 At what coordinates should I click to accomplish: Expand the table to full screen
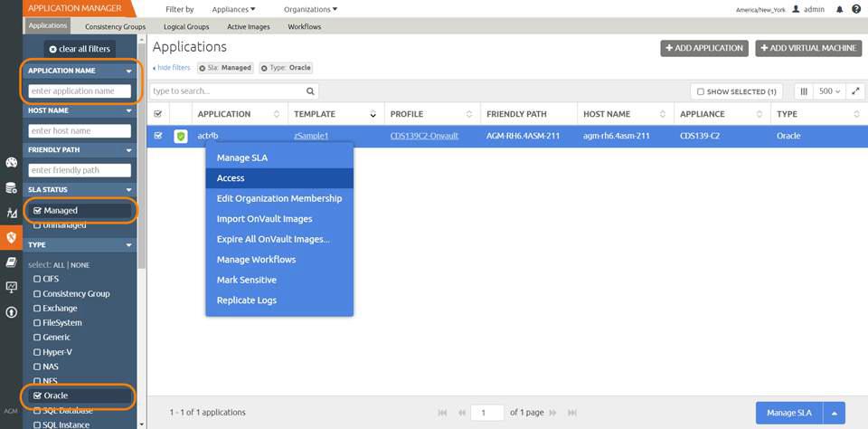856,91
